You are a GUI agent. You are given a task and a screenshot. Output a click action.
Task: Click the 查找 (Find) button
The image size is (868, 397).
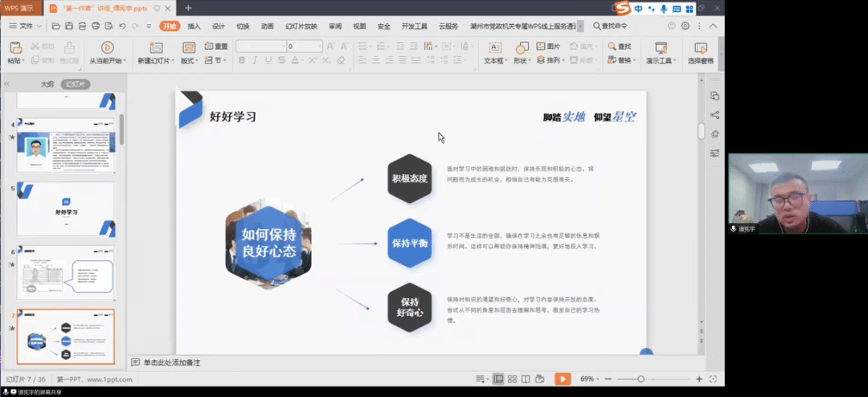(x=620, y=47)
